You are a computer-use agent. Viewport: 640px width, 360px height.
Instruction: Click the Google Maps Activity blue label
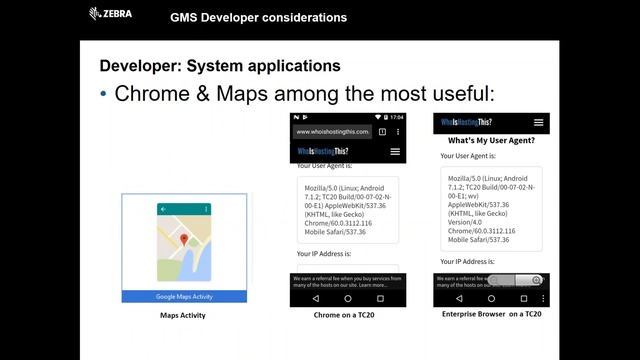184,297
